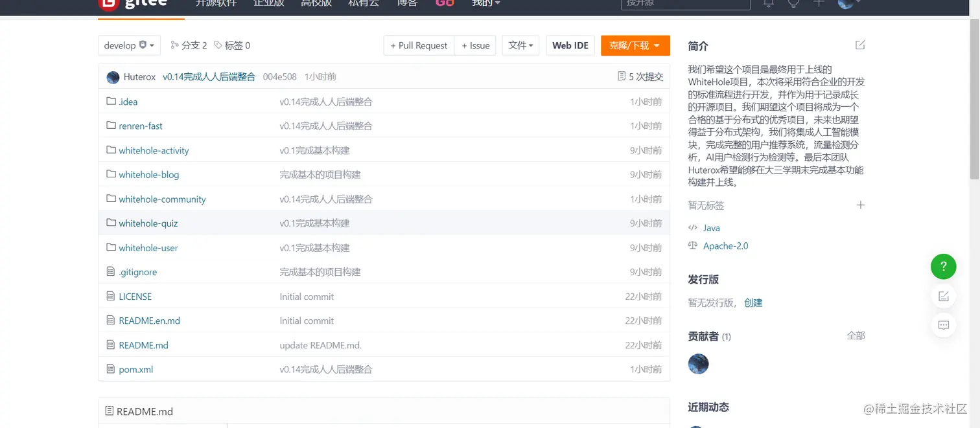The width and height of the screenshot is (980, 428).
Task: Open the 博客 nav item
Action: [x=407, y=3]
